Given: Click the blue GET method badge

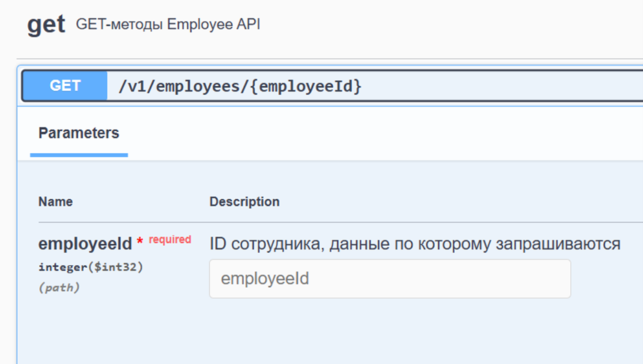Looking at the screenshot, I should pos(65,86).
